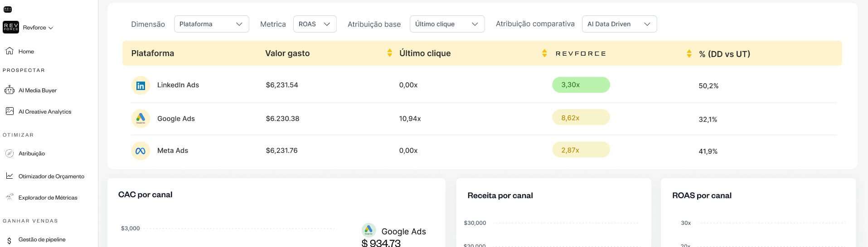Open AI Media Buyer menu item
This screenshot has width=868, height=247.
click(x=38, y=90)
